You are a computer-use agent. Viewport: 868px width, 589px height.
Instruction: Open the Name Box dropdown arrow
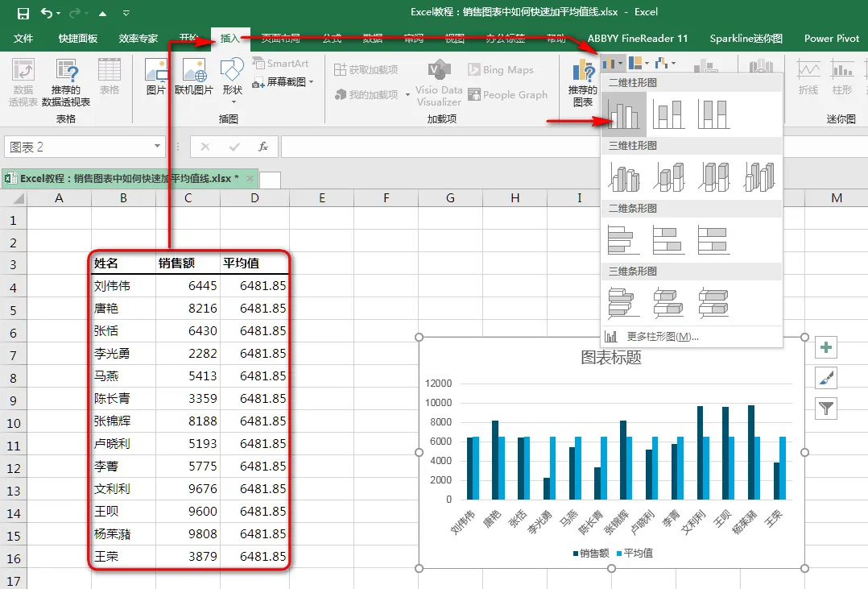(x=157, y=147)
